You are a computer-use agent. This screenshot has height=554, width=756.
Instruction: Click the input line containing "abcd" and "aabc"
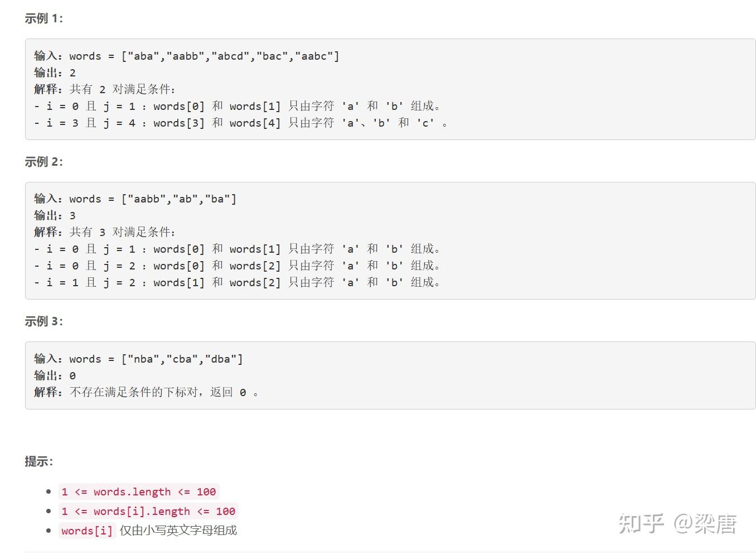tap(186, 56)
